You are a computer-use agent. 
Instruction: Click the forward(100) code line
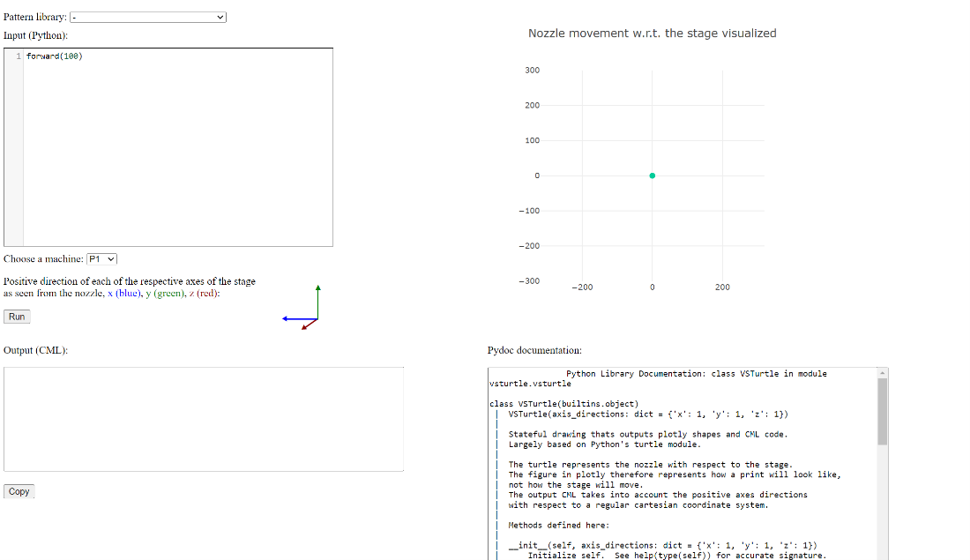coord(55,56)
